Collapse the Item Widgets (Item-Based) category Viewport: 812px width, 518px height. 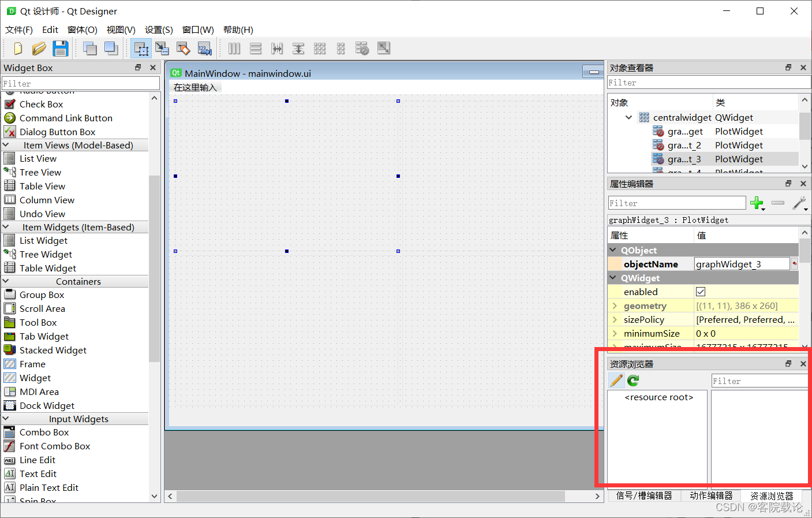tap(6, 227)
